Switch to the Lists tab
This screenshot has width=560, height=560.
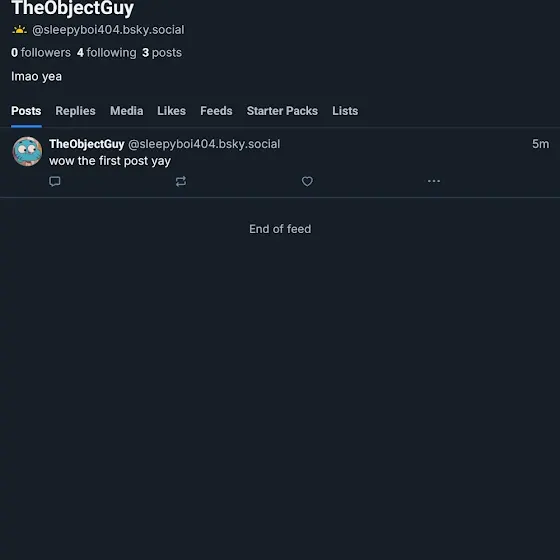345,111
